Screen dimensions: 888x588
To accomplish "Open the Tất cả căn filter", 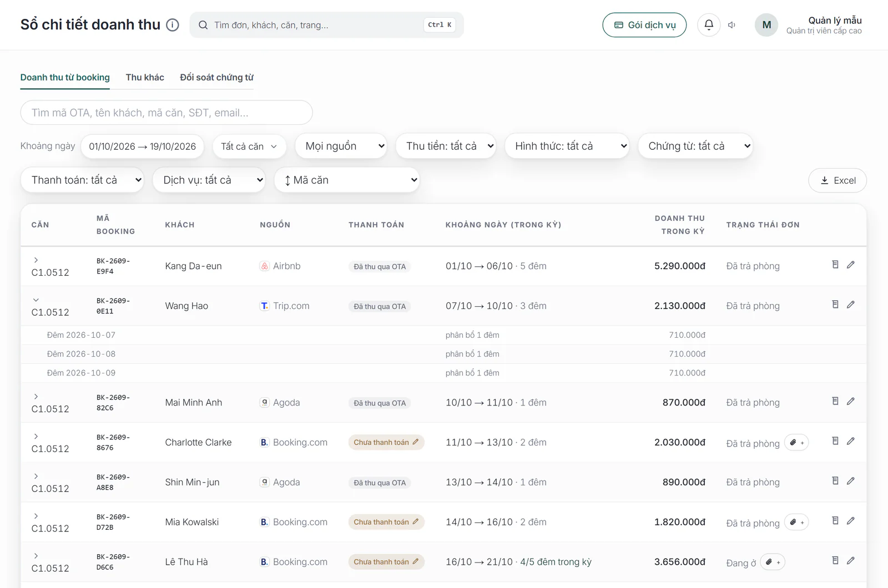I will point(249,146).
